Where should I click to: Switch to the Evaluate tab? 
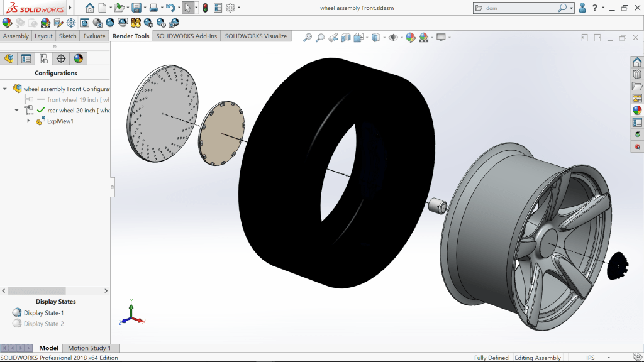(x=94, y=36)
